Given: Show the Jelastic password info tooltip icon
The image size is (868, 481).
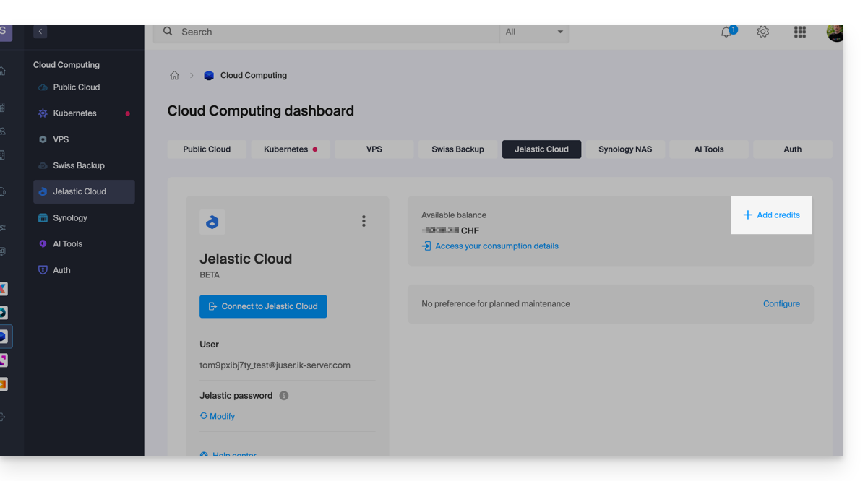Looking at the screenshot, I should coord(284,396).
